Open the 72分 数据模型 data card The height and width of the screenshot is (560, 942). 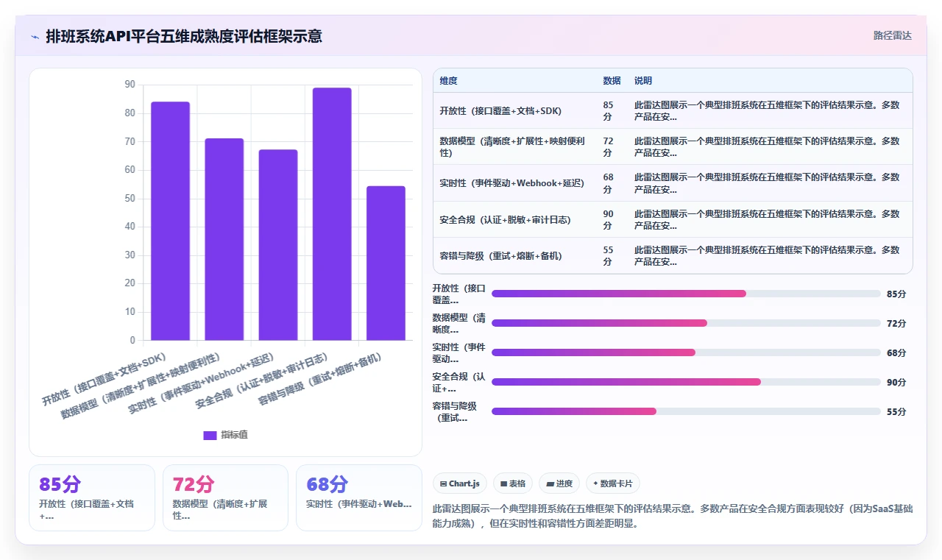coord(225,497)
